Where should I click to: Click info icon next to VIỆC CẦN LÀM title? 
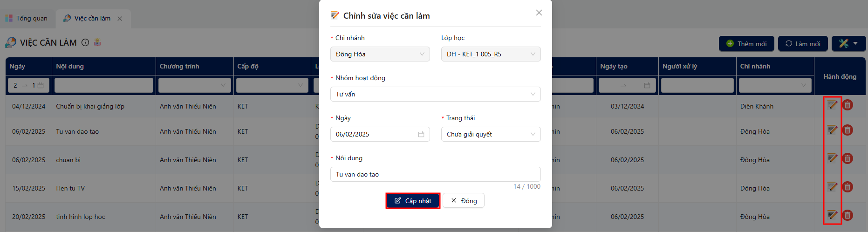(85, 42)
